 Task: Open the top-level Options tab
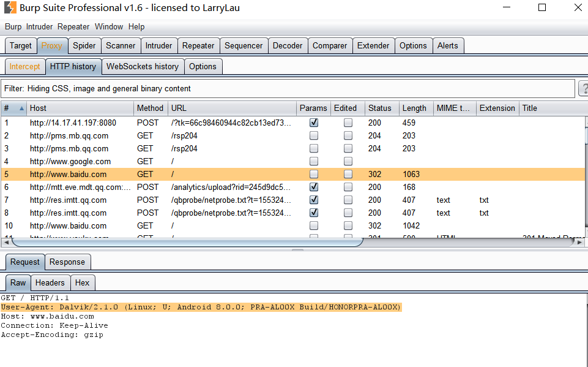coord(413,46)
